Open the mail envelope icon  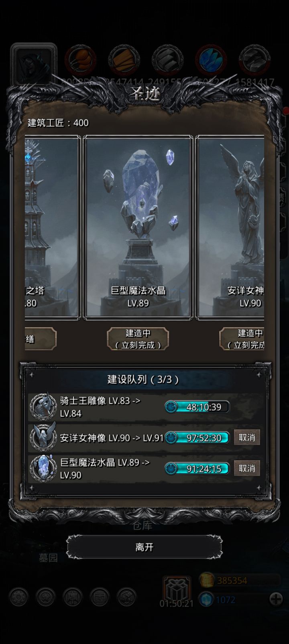(x=100, y=597)
